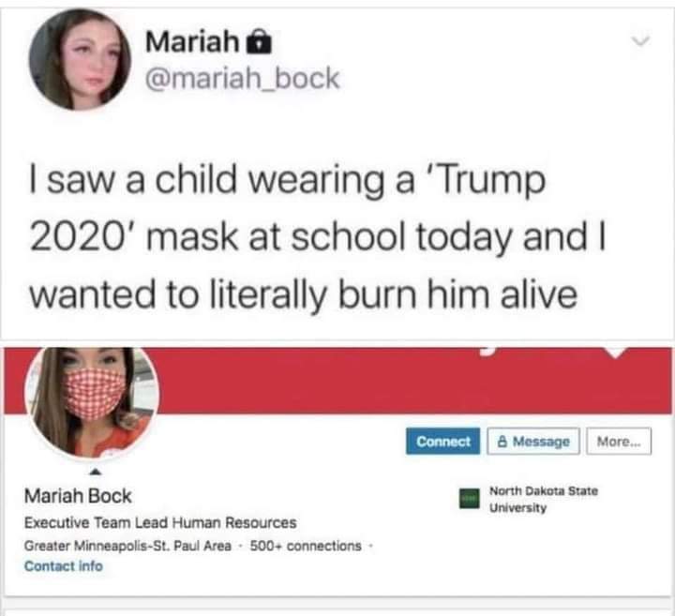Click the lock icon on Message button
Viewport: 675px width, 616px height.
pos(502,442)
